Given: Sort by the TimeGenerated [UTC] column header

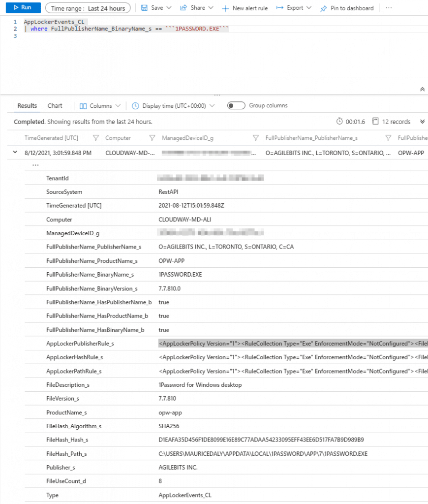Looking at the screenshot, I should [52, 138].
